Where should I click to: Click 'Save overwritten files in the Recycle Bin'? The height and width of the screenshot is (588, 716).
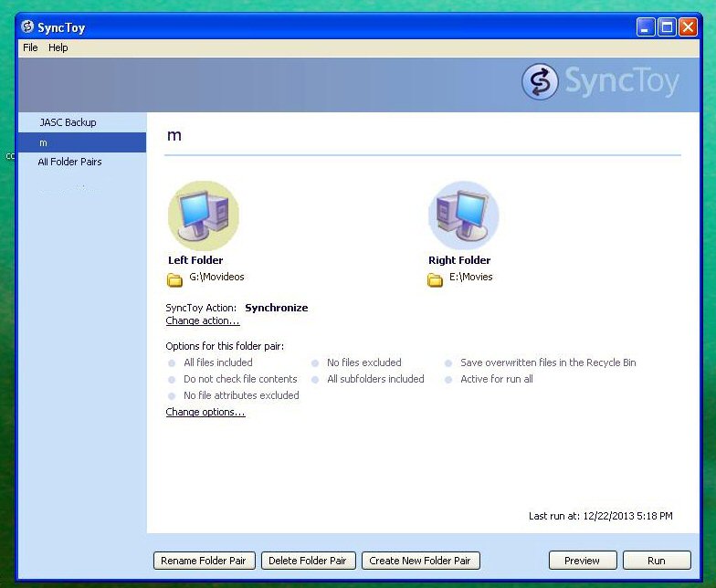pyautogui.click(x=548, y=362)
